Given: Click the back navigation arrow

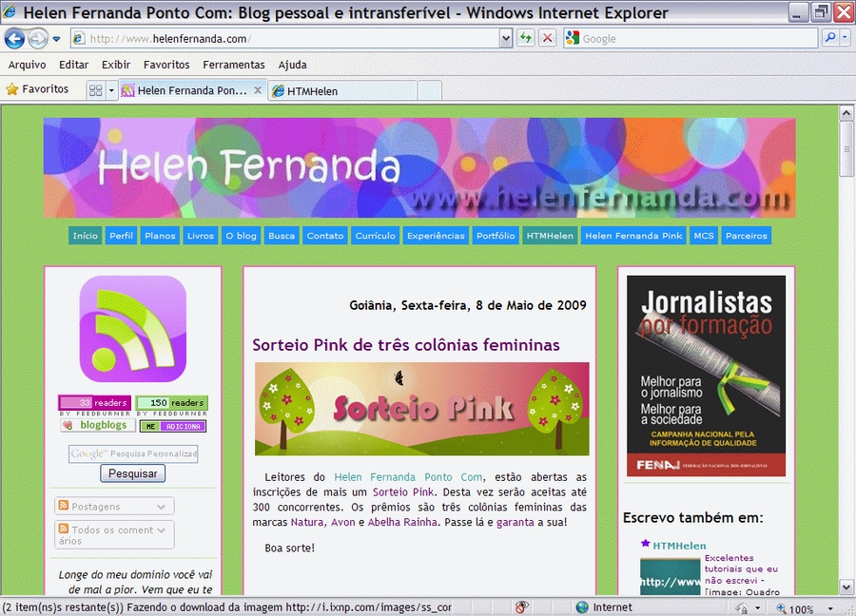Looking at the screenshot, I should [14, 38].
